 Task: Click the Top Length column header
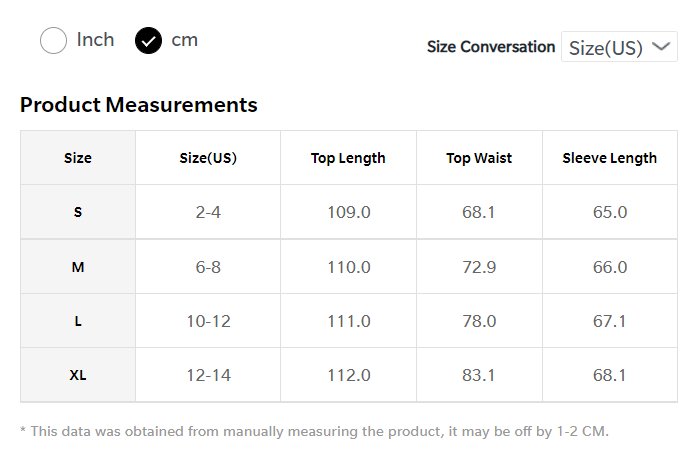(x=348, y=158)
